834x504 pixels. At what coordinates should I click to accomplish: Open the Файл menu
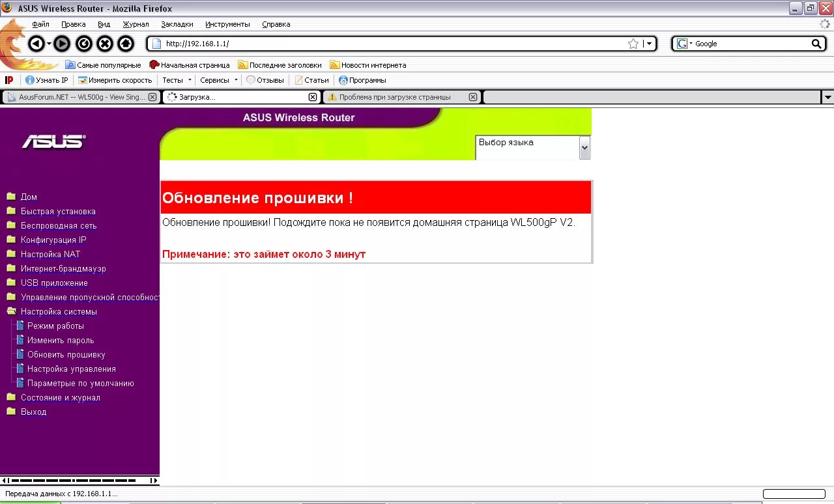[x=40, y=24]
